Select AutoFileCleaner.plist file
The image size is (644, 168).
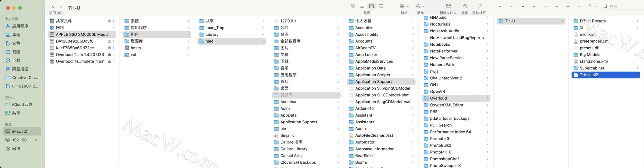[x=381, y=135]
